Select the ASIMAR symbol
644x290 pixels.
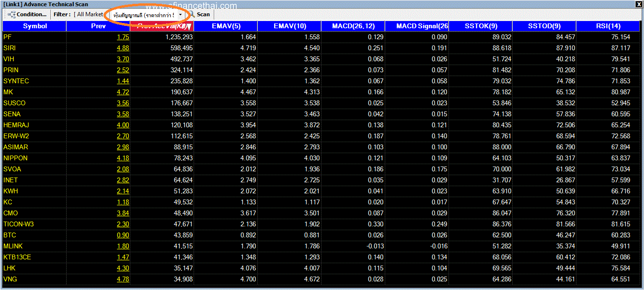[x=15, y=147]
